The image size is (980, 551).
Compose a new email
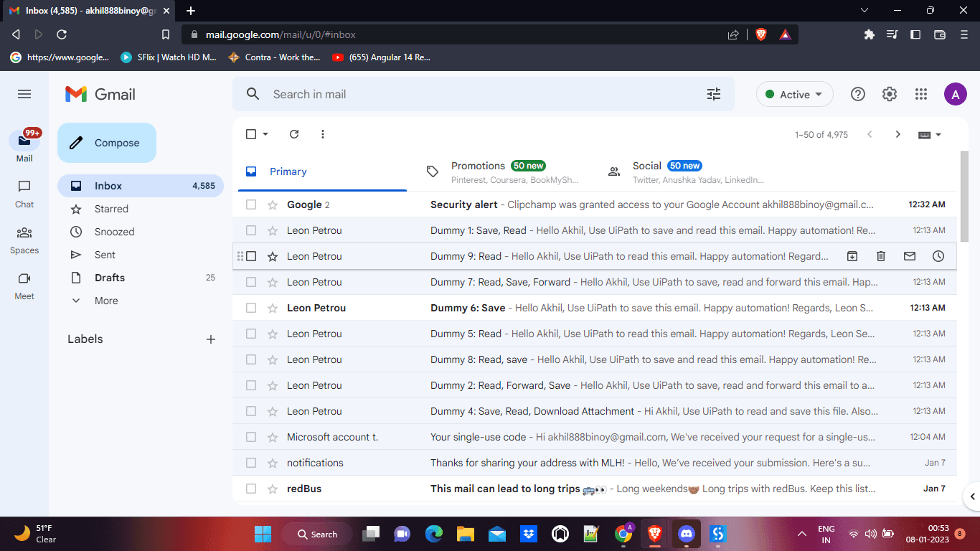(107, 143)
